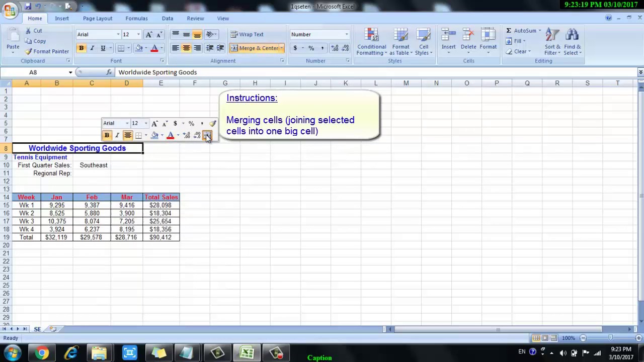Switch to the Formulas ribbon tab

[x=136, y=18]
